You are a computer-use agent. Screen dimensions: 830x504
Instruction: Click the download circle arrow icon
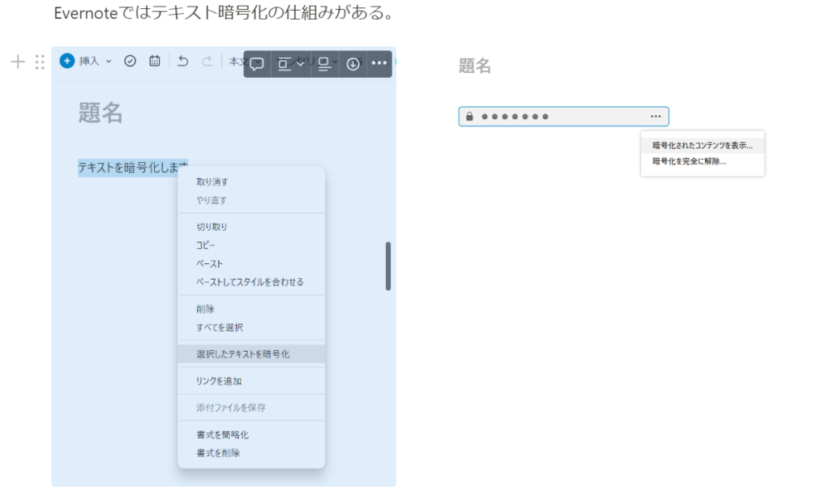353,64
